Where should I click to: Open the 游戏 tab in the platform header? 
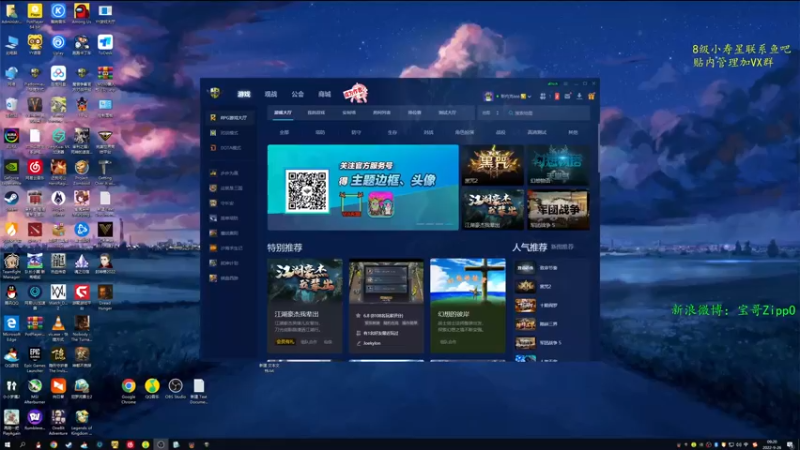point(244,94)
